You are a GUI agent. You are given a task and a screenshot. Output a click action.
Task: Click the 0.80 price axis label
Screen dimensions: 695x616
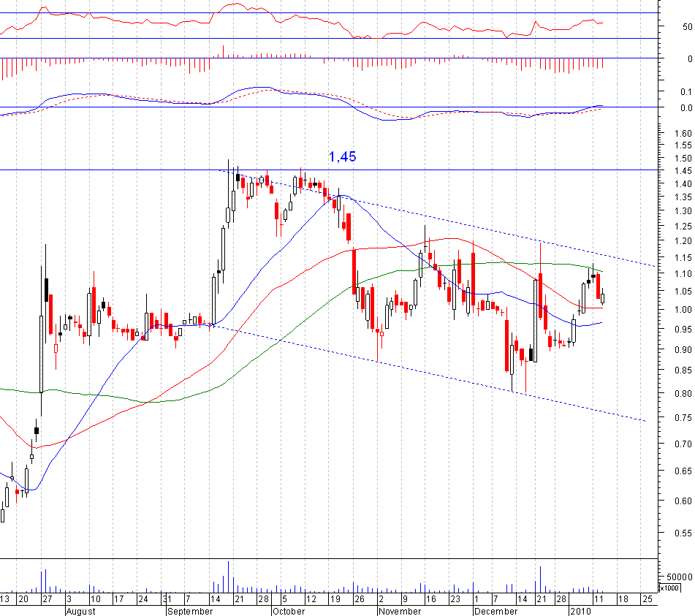tap(683, 394)
